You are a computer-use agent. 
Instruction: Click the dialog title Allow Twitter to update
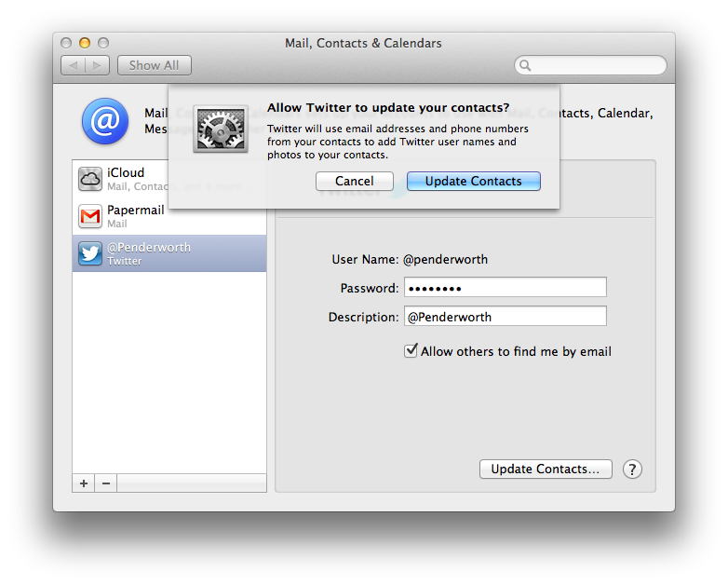[388, 108]
